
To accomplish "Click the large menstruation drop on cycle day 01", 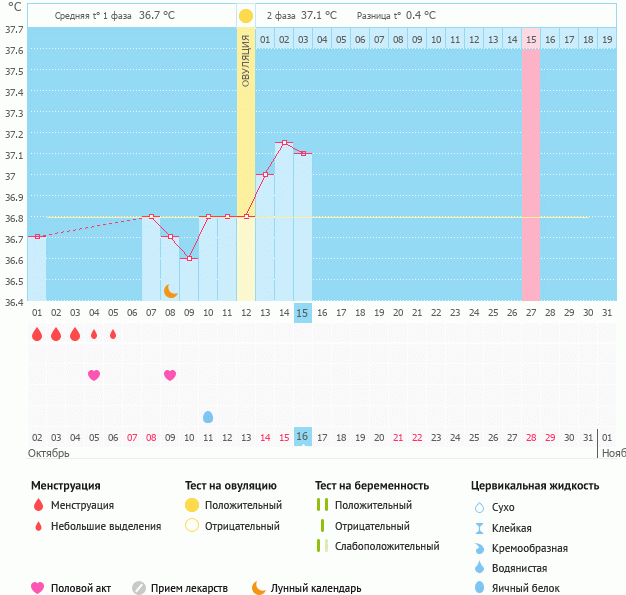I will pos(37,334).
